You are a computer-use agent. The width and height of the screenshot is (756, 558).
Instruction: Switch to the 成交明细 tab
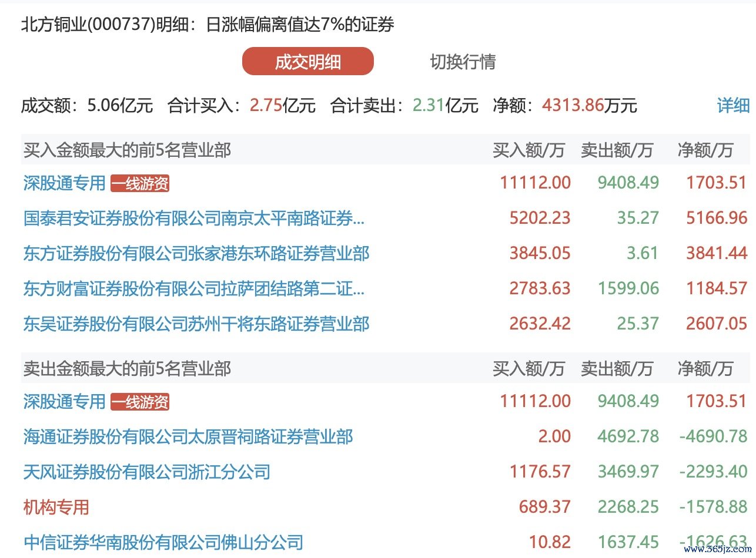[x=307, y=62]
